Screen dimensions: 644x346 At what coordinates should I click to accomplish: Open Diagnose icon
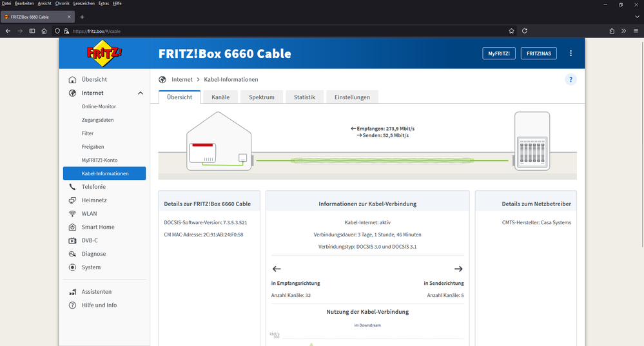click(72, 254)
